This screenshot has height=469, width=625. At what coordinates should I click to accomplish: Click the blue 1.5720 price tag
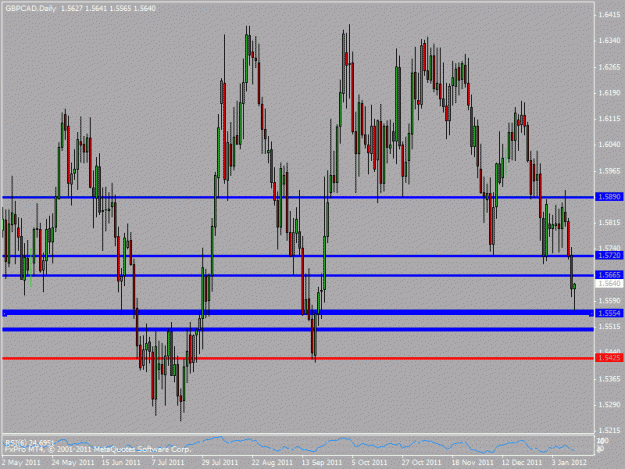click(x=609, y=255)
